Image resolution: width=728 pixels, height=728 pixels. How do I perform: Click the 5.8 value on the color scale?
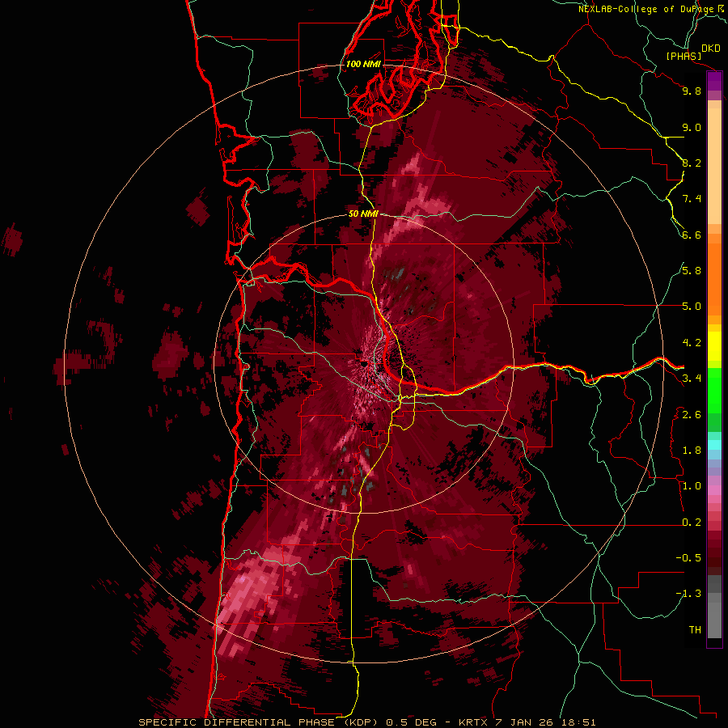[692, 271]
